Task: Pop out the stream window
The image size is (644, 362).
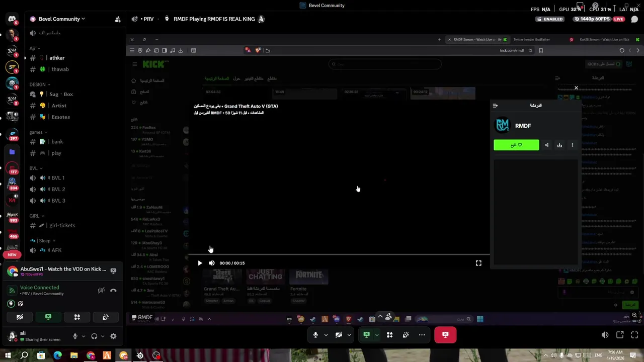Action: tap(620, 335)
